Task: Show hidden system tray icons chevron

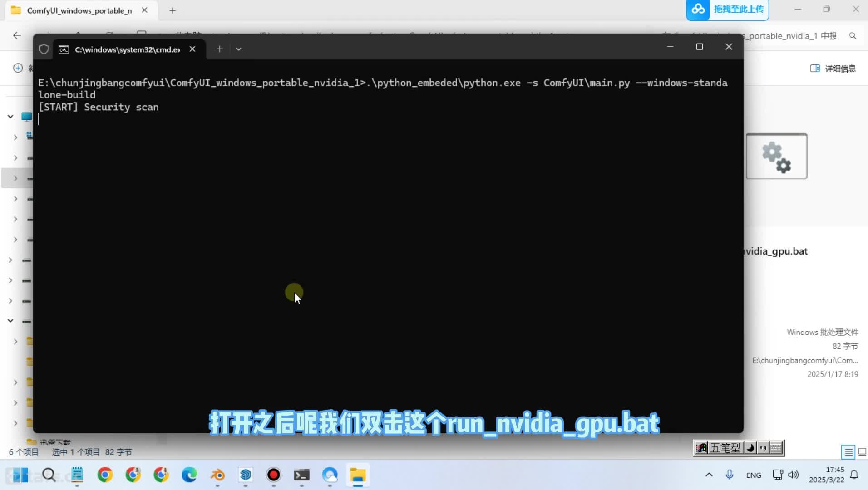Action: (709, 475)
